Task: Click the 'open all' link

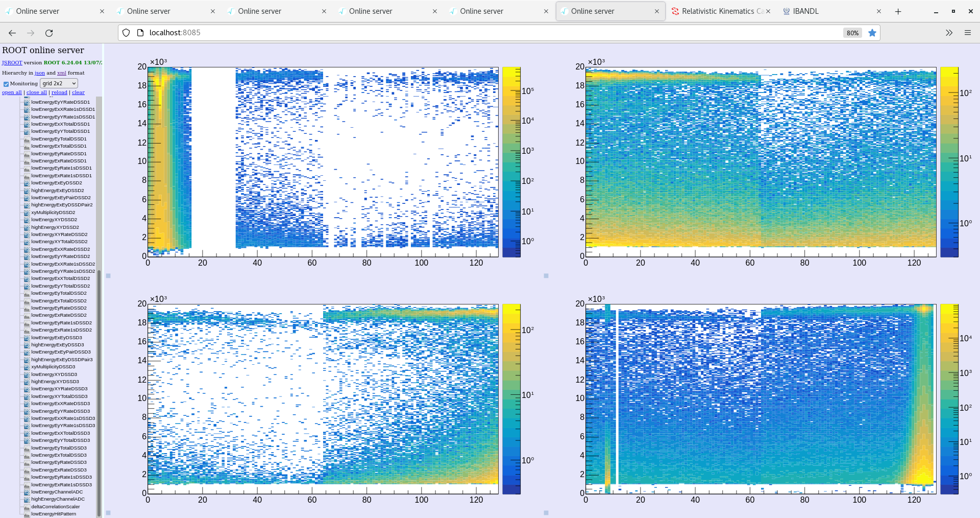Action: [12, 92]
